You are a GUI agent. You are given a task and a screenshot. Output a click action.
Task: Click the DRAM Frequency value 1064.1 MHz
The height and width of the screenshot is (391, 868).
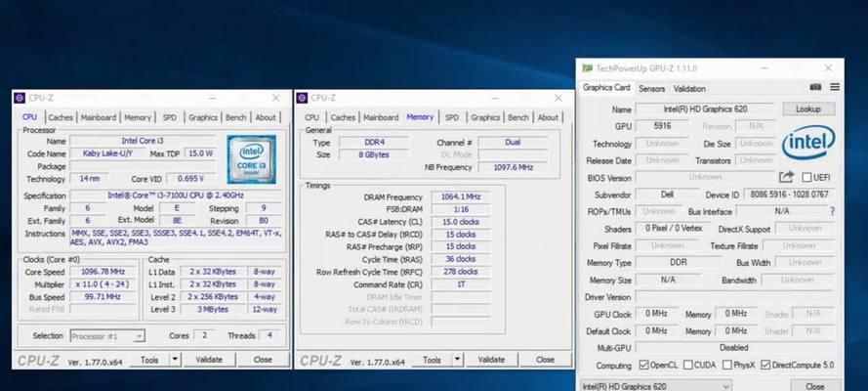pos(461,197)
